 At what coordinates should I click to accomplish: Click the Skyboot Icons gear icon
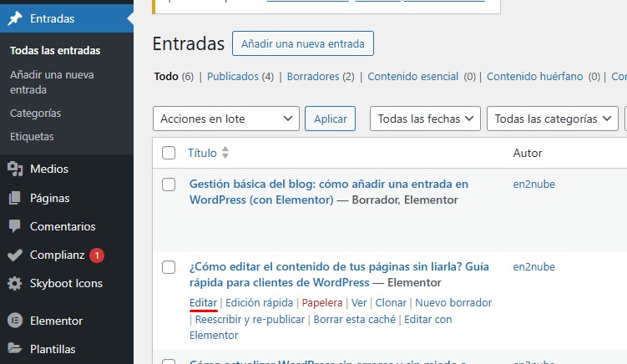click(x=15, y=283)
